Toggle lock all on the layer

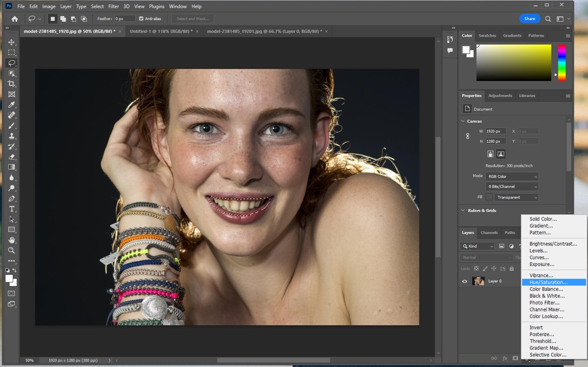pos(512,268)
